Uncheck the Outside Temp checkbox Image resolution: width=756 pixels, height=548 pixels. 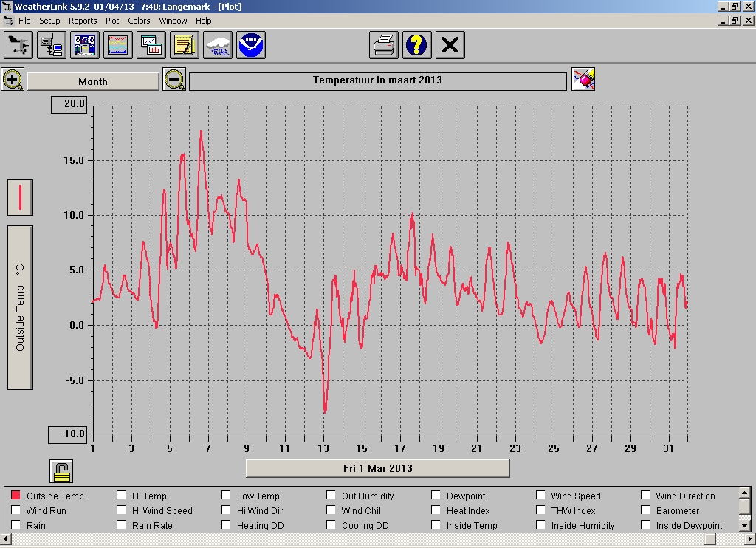tap(16, 496)
